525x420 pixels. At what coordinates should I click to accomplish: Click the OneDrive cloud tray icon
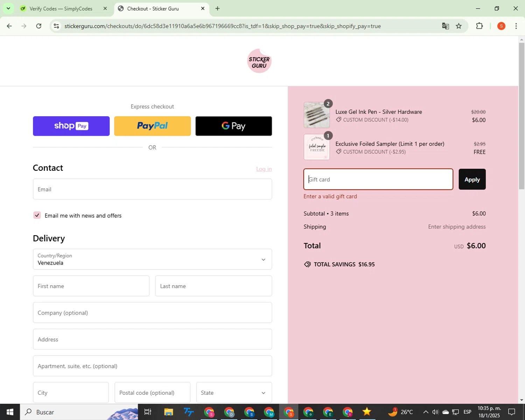pyautogui.click(x=446, y=412)
